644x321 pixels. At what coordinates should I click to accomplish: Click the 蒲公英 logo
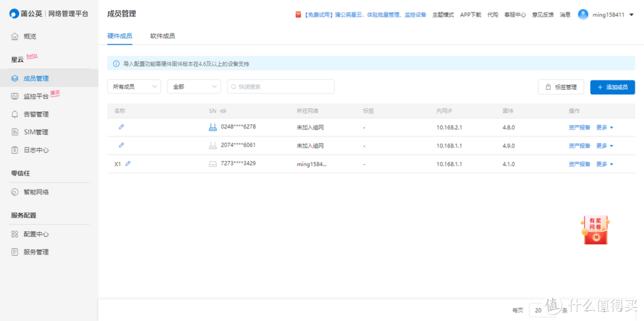point(26,14)
